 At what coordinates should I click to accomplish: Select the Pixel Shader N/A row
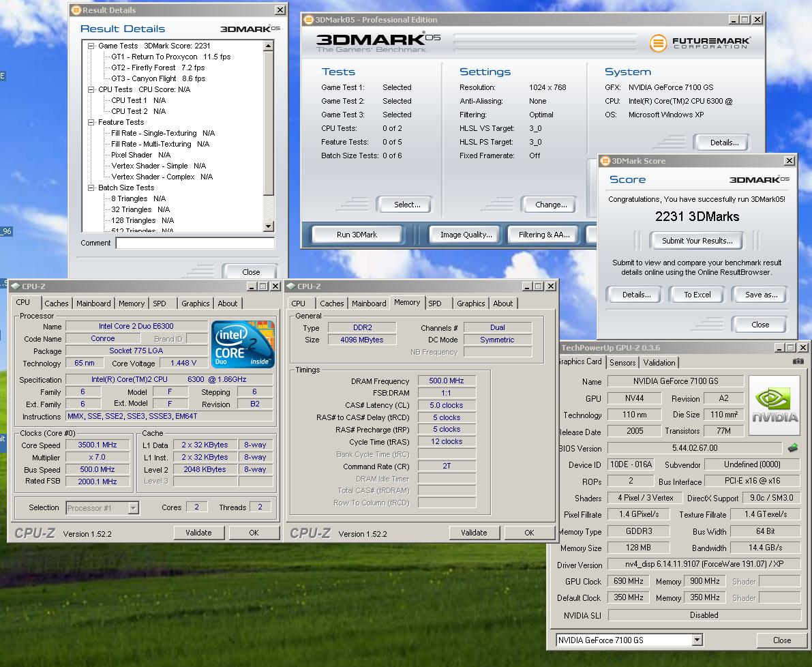click(141, 155)
